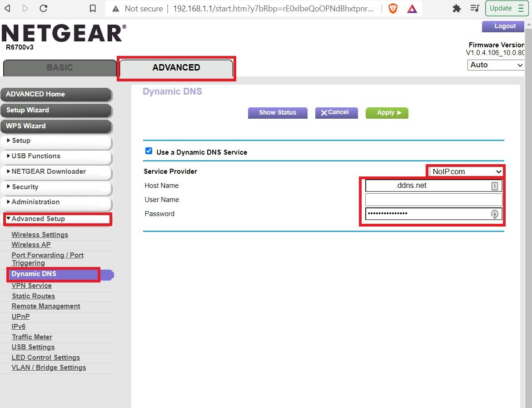Open VPN Service page

[x=31, y=286]
